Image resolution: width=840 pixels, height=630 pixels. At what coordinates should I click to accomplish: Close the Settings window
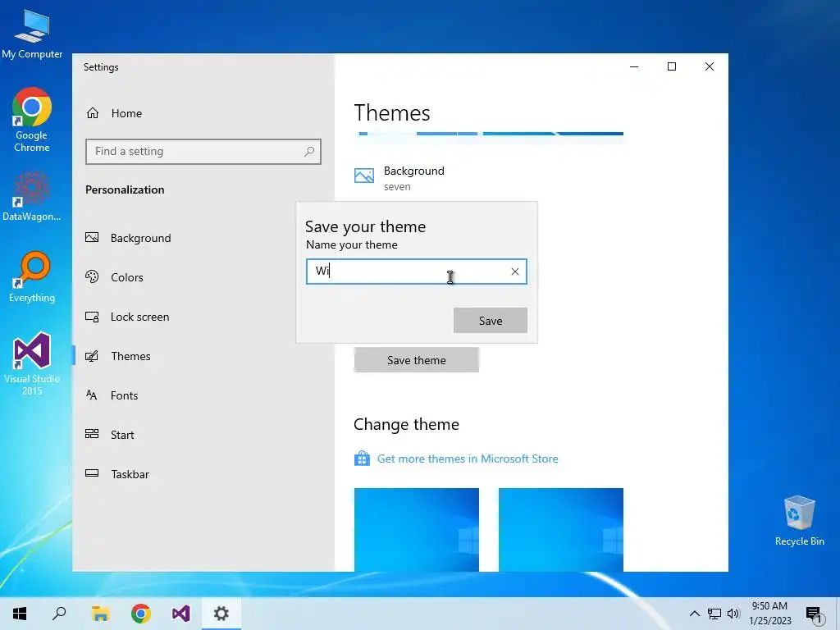tap(710, 66)
